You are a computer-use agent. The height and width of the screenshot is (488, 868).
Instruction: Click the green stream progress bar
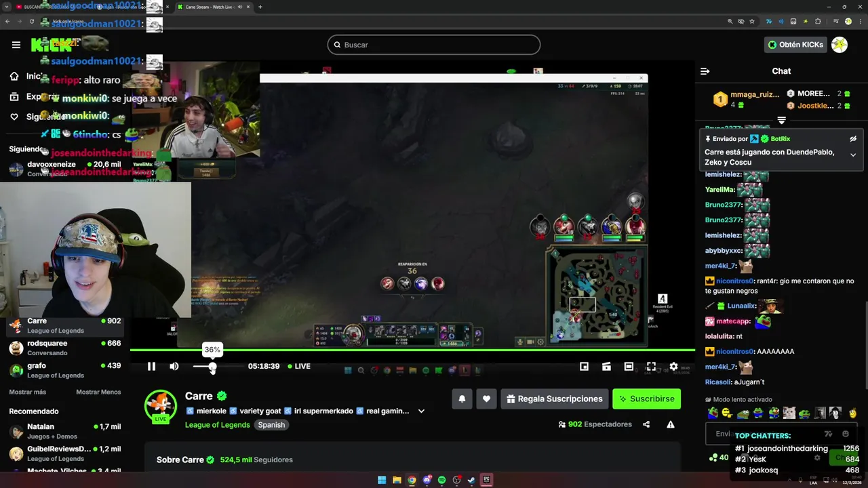[412, 350]
